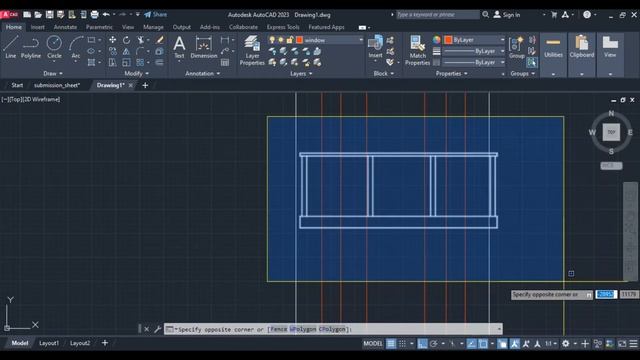Expand the Annotation panel
This screenshot has height=360, width=640.
pyautogui.click(x=202, y=73)
